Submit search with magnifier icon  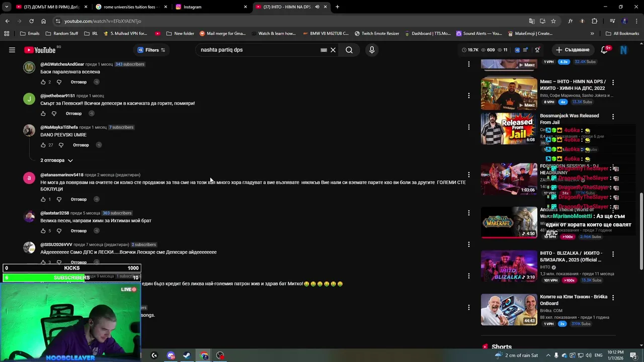349,50
